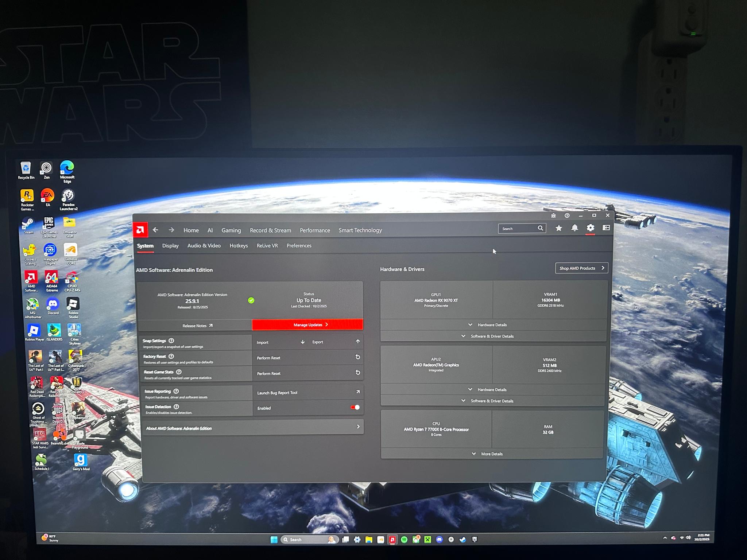Select the AIDA64 Extreme desktop icon

51,281
